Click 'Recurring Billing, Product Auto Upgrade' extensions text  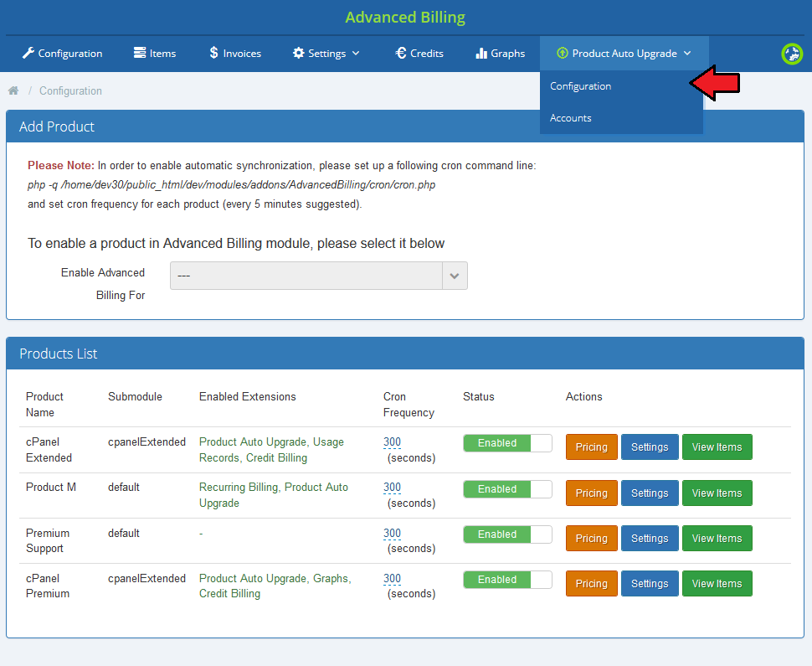(x=274, y=495)
